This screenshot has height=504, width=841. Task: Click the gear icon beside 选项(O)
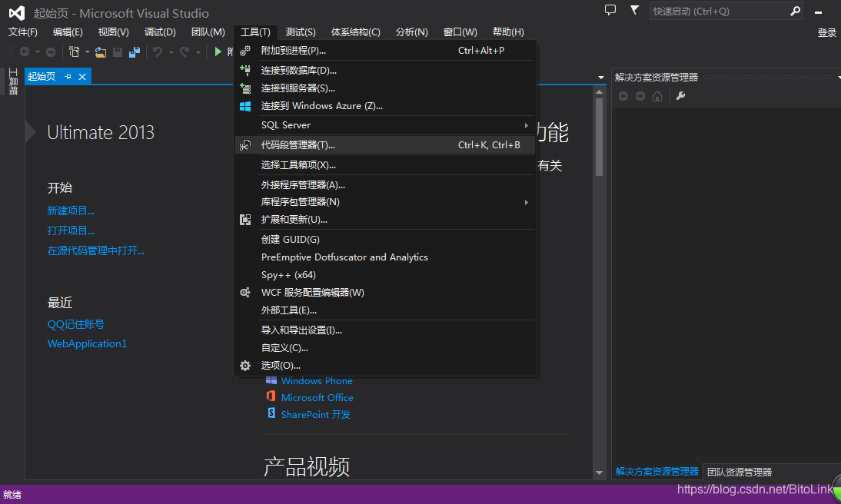click(245, 366)
